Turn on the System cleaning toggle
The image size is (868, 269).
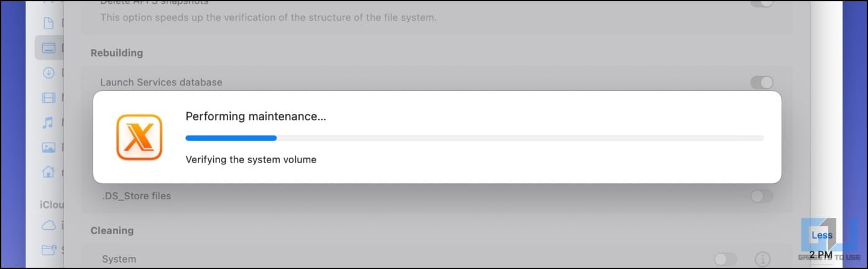click(726, 259)
